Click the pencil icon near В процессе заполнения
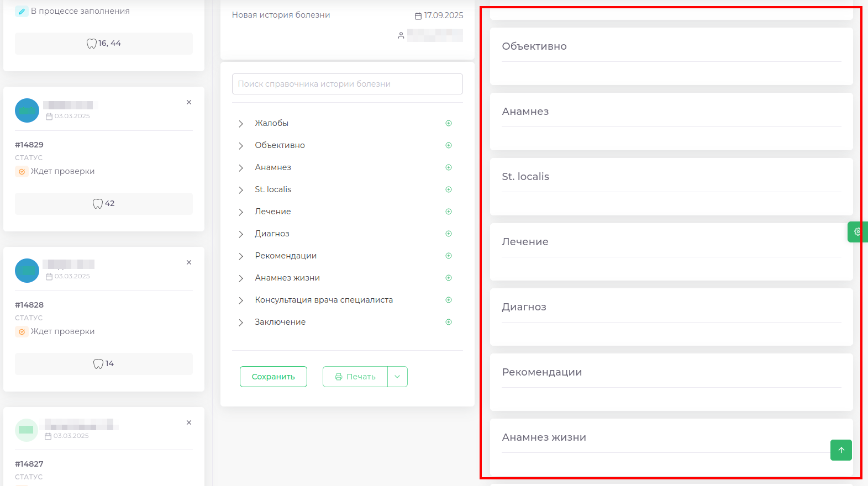 pyautogui.click(x=22, y=10)
